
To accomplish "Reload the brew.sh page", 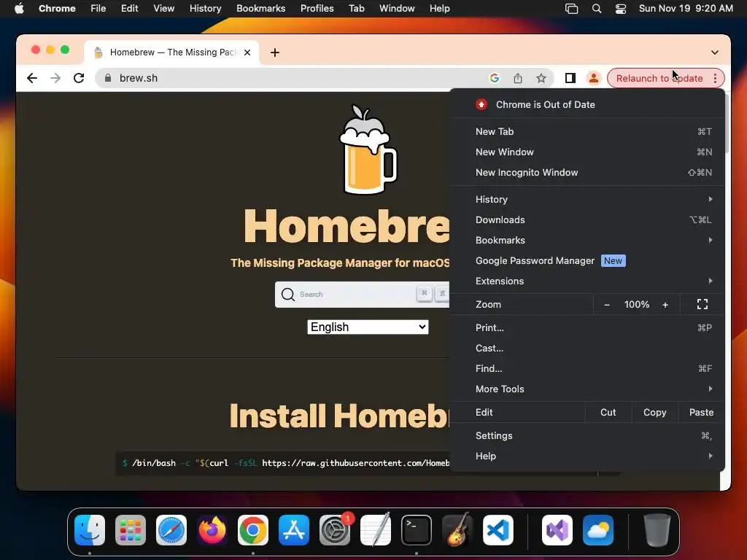I will (79, 78).
